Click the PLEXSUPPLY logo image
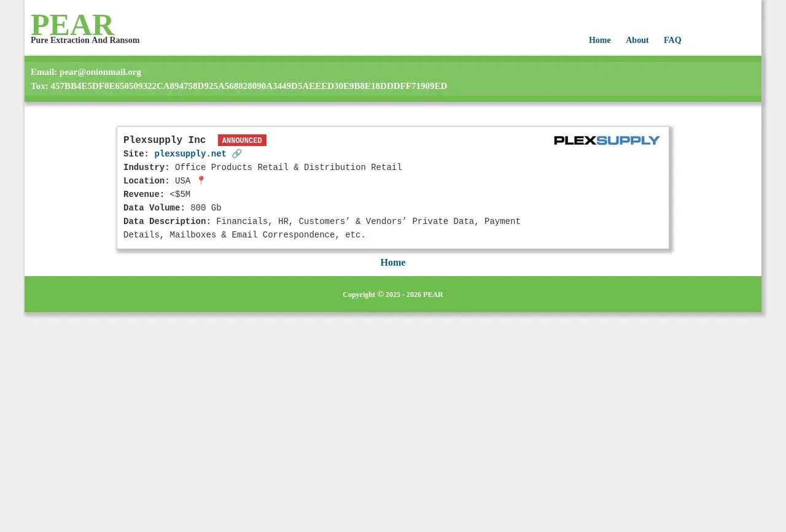The height and width of the screenshot is (532, 786). tap(607, 141)
